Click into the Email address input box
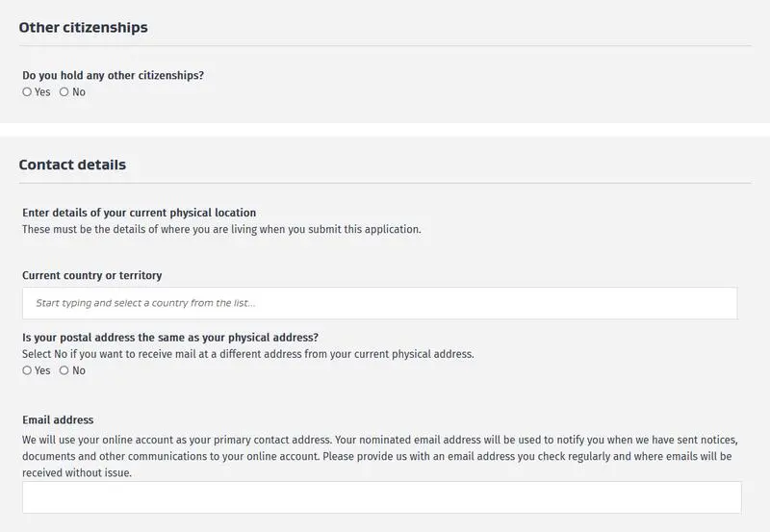Screen dimensions: 770x532 [381, 497]
